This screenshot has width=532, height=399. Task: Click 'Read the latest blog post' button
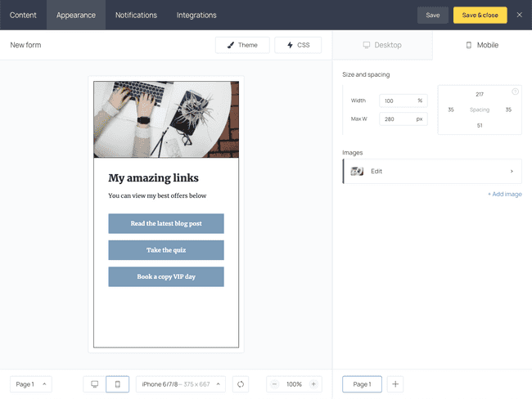click(166, 223)
